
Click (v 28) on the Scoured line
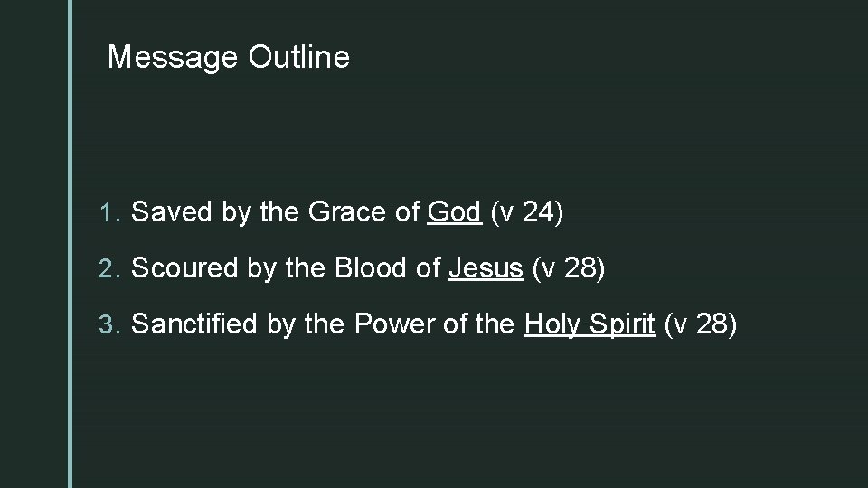point(571,268)
